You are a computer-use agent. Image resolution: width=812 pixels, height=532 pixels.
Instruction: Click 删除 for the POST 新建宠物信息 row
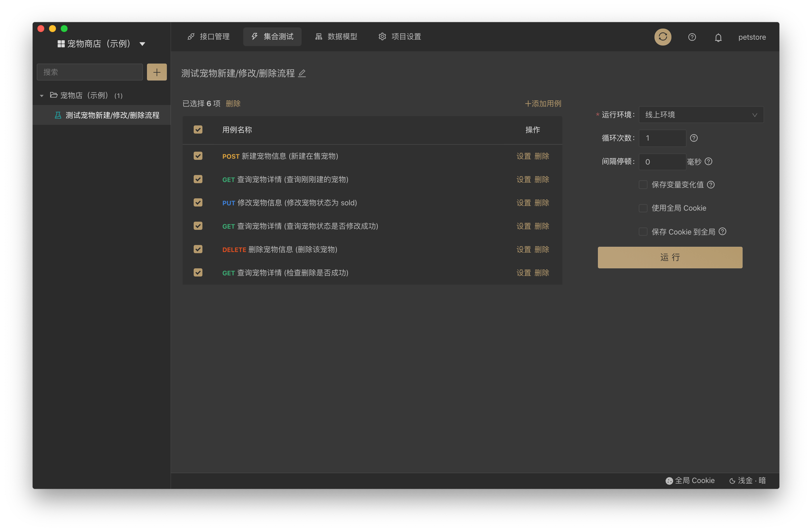click(542, 156)
